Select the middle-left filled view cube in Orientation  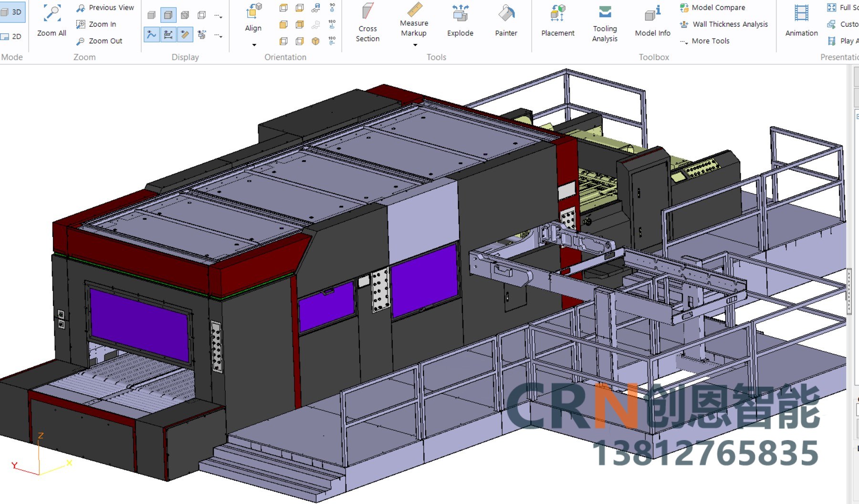tap(283, 24)
